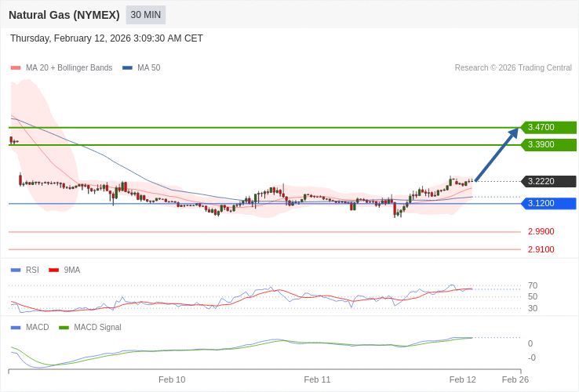
Task: Click the Feb 10 date axis label
Action: [172, 379]
